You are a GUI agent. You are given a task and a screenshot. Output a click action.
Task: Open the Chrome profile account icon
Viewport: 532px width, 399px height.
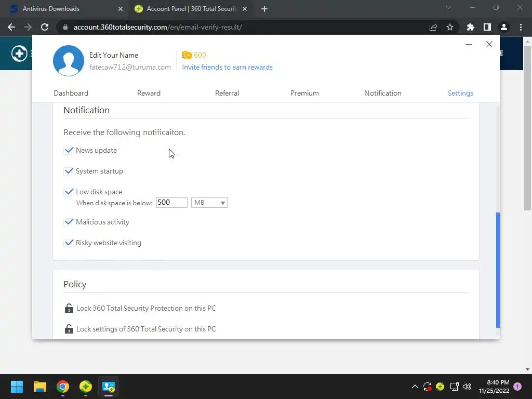coord(504,27)
